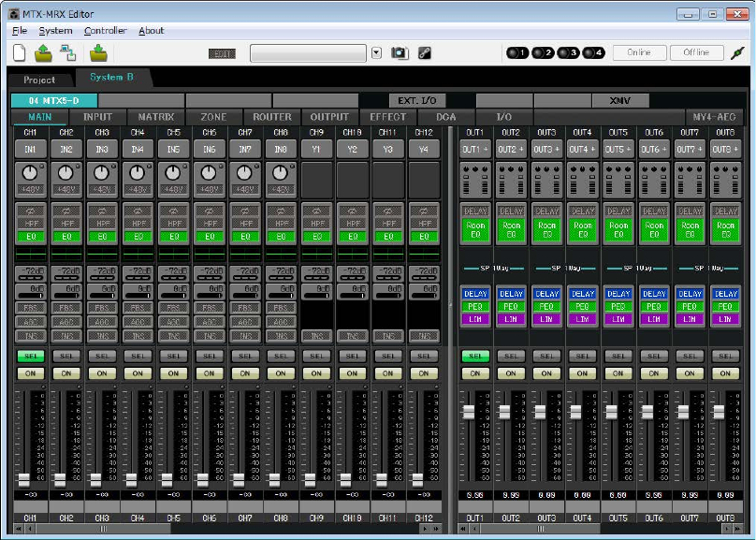This screenshot has width=756, height=540.
Task: Click the CH1 head amp gain knob
Action: (x=30, y=172)
